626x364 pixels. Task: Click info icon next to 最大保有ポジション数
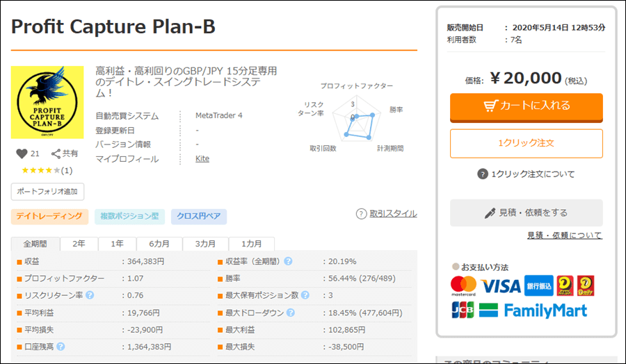(306, 295)
